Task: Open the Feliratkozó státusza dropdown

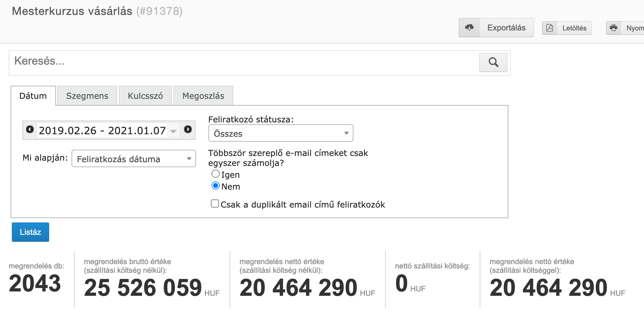Action: click(281, 133)
